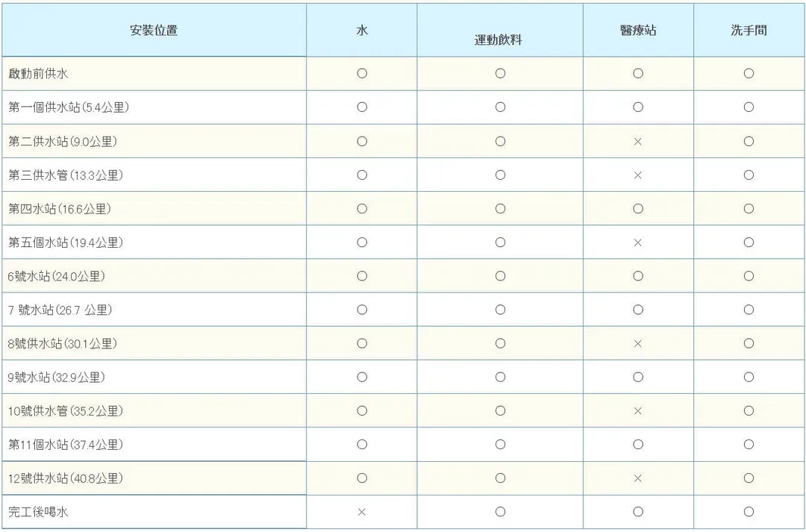Click the 安裝位置 column header
The width and height of the screenshot is (806, 532).
tap(154, 31)
